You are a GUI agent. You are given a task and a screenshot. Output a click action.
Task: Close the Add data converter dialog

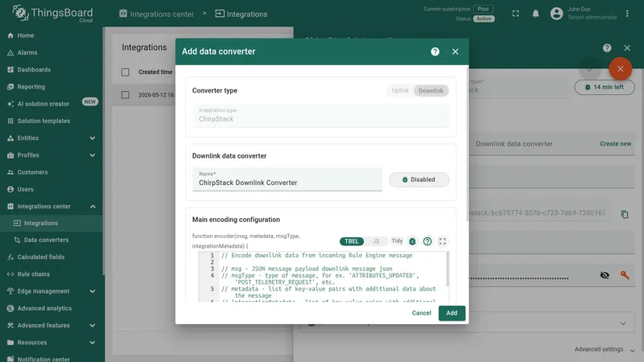(455, 51)
